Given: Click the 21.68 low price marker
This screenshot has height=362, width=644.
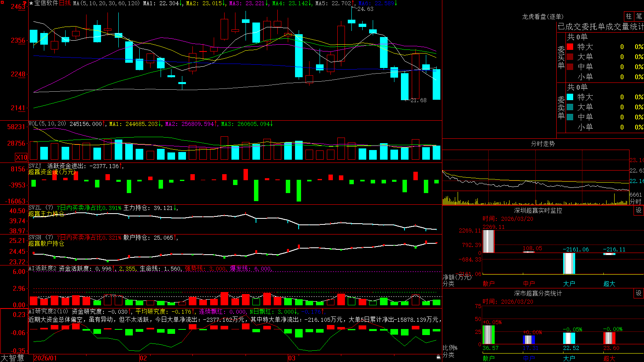Looking at the screenshot, I should [419, 100].
